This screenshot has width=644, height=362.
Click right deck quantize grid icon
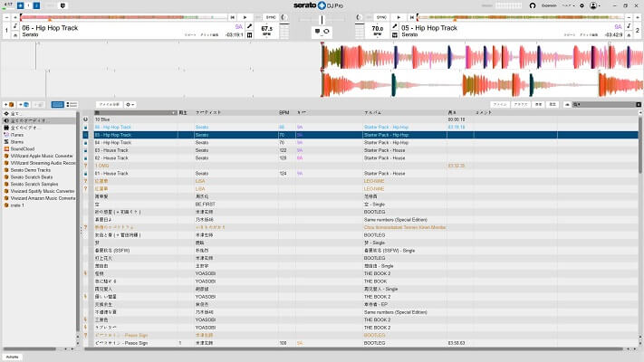(395, 35)
